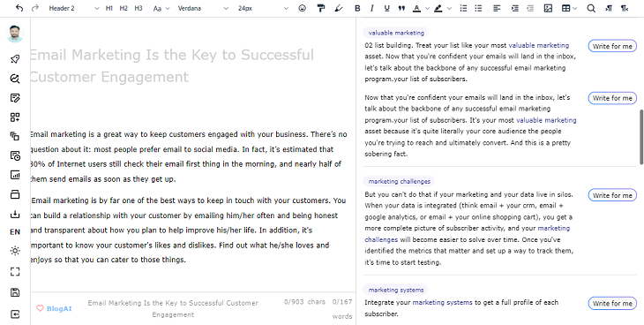644x325 pixels.
Task: Open the emoji picker icon
Action: pos(303,8)
